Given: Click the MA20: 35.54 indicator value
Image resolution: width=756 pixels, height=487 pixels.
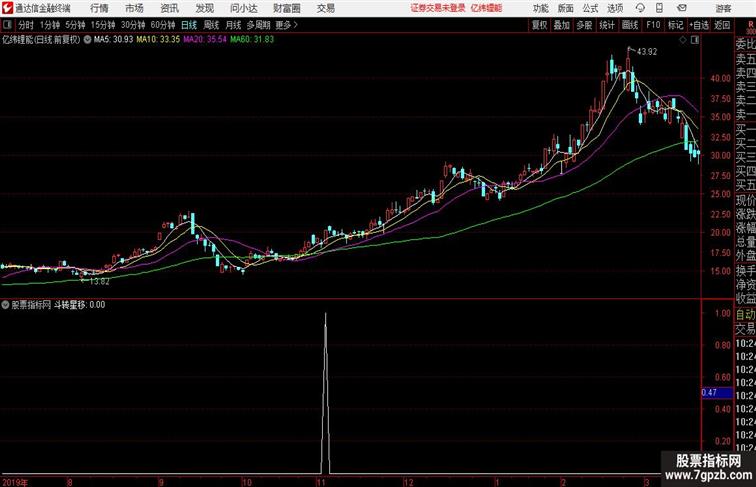Looking at the screenshot, I should pos(205,40).
